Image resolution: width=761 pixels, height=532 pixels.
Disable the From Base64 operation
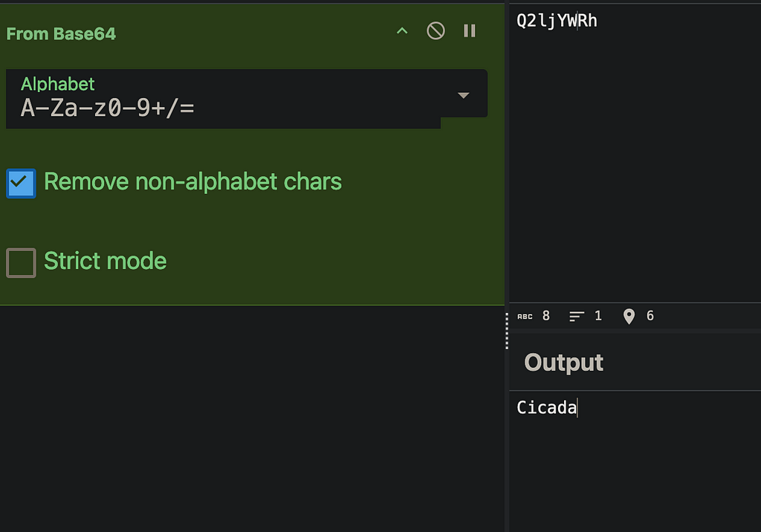(x=435, y=31)
